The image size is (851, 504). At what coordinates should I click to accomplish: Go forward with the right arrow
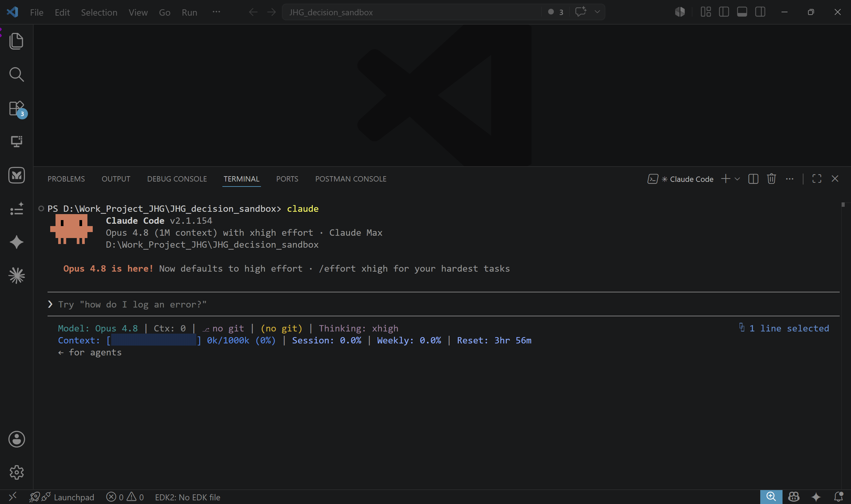click(271, 12)
